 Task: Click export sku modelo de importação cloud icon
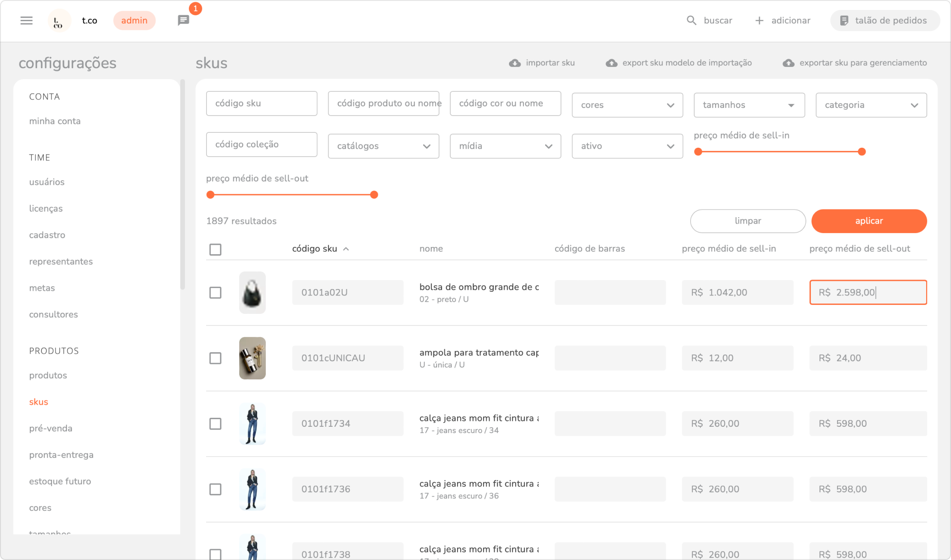pyautogui.click(x=612, y=63)
